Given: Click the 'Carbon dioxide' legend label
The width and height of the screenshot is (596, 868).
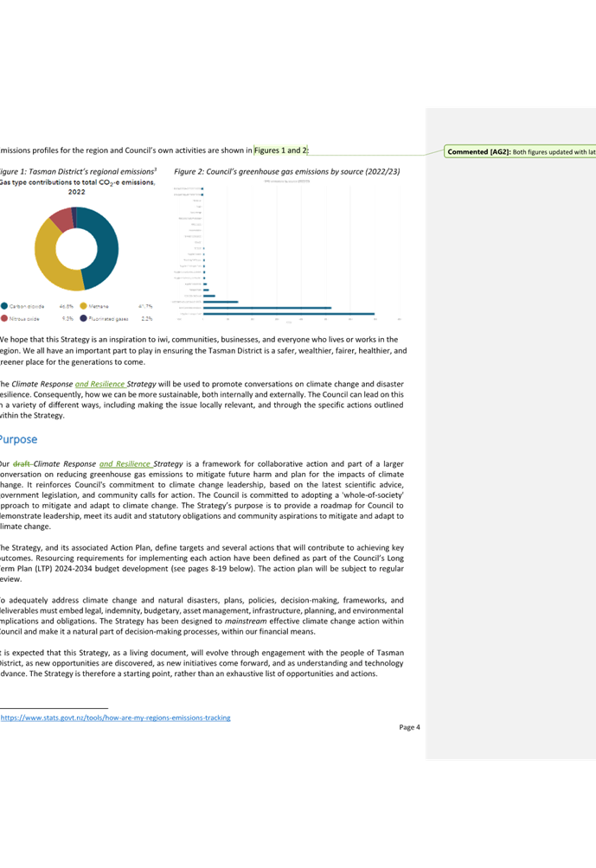Looking at the screenshot, I should (27, 306).
